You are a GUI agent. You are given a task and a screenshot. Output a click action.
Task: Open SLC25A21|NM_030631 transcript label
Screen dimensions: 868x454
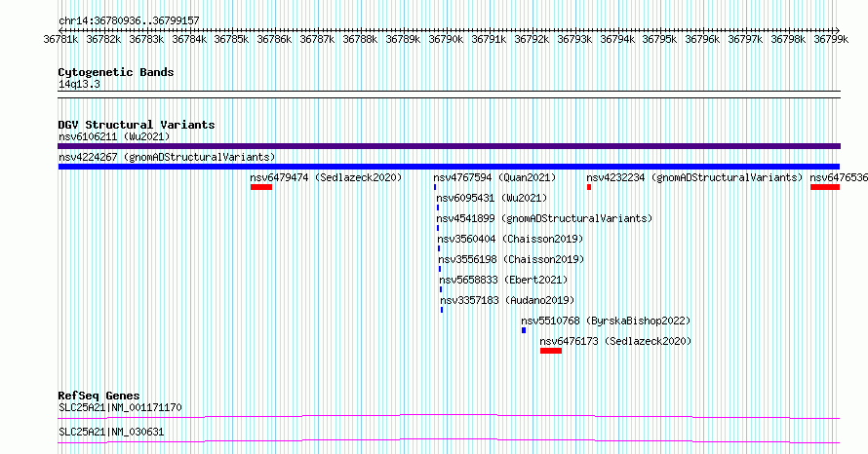111,432
